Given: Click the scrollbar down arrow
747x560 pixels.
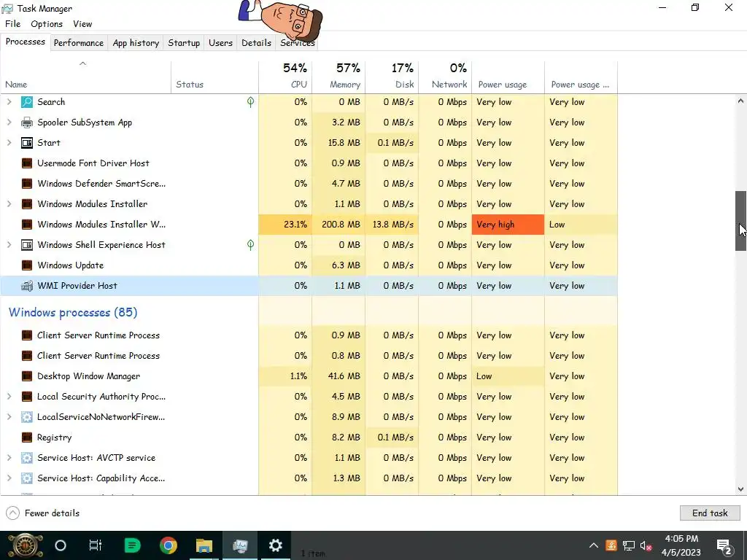Looking at the screenshot, I should click(x=740, y=489).
